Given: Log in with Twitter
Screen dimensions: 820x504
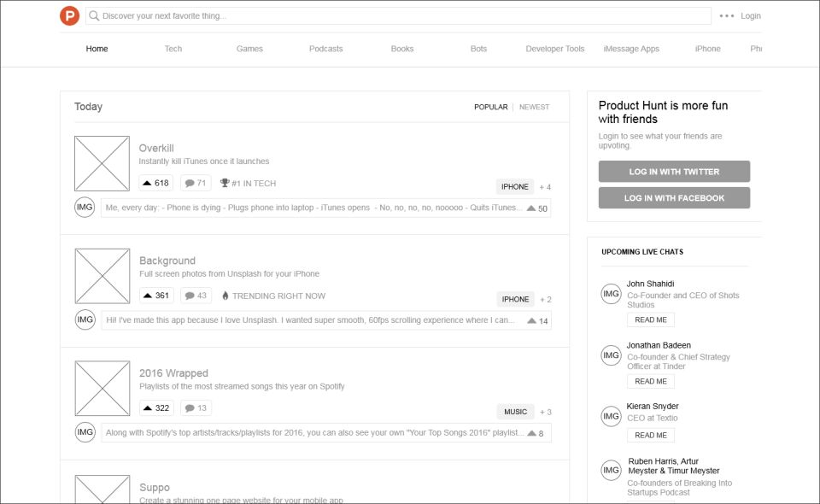Looking at the screenshot, I should tap(674, 172).
